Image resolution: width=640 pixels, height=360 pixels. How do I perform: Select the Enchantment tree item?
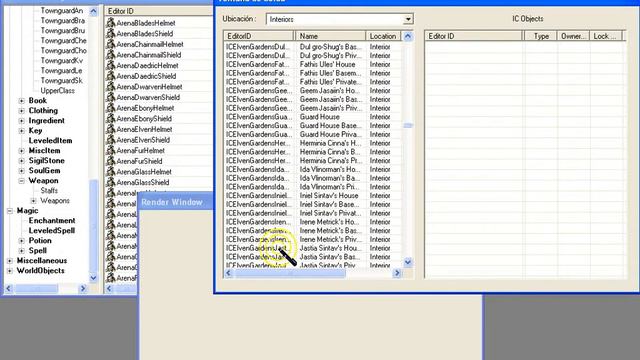pos(52,221)
